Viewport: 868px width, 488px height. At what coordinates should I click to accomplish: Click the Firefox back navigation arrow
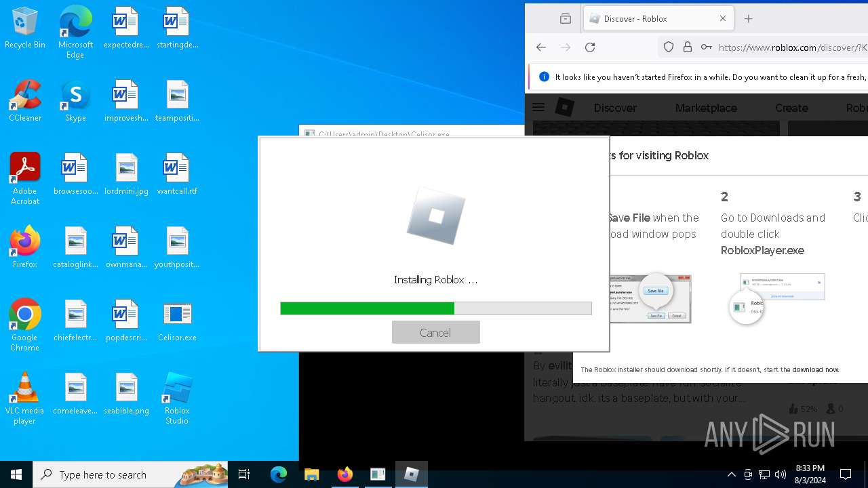[x=540, y=47]
